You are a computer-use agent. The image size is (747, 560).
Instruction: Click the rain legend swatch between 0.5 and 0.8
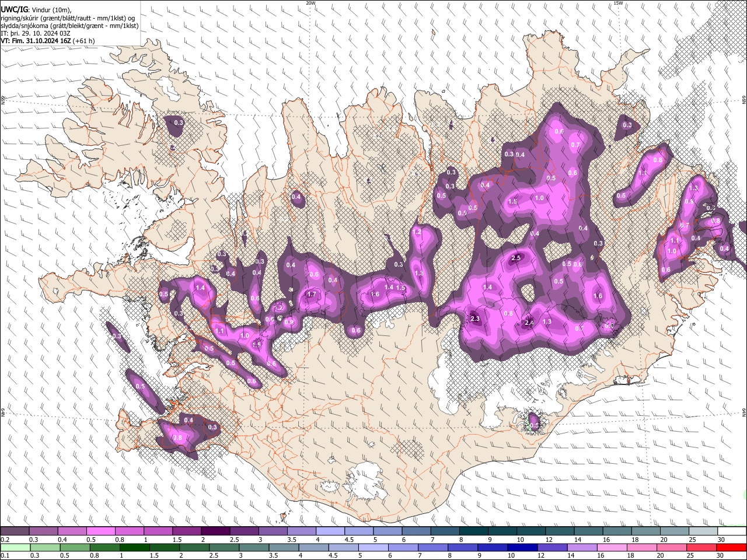75,548
